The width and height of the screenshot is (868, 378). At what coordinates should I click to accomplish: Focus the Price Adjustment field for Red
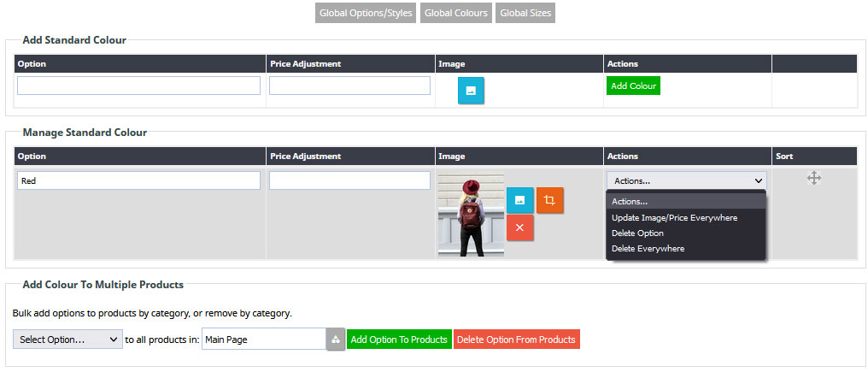(350, 180)
